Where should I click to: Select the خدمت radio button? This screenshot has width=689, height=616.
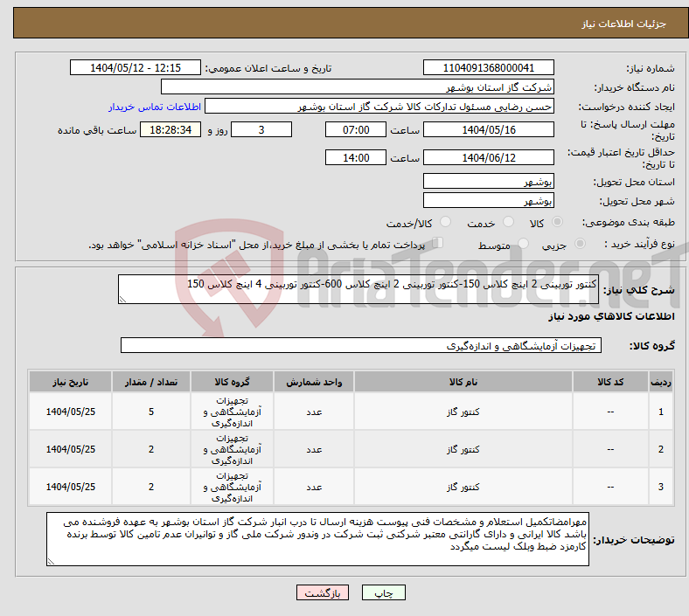click(x=508, y=222)
